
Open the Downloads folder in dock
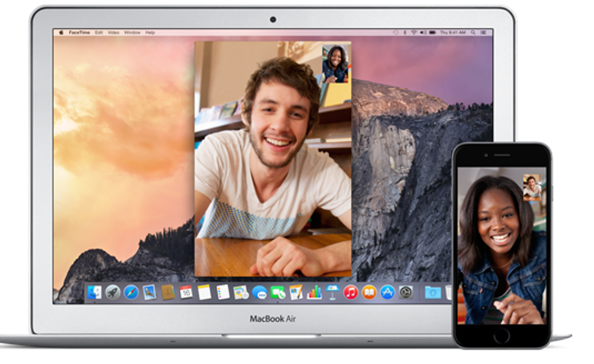[x=432, y=293]
